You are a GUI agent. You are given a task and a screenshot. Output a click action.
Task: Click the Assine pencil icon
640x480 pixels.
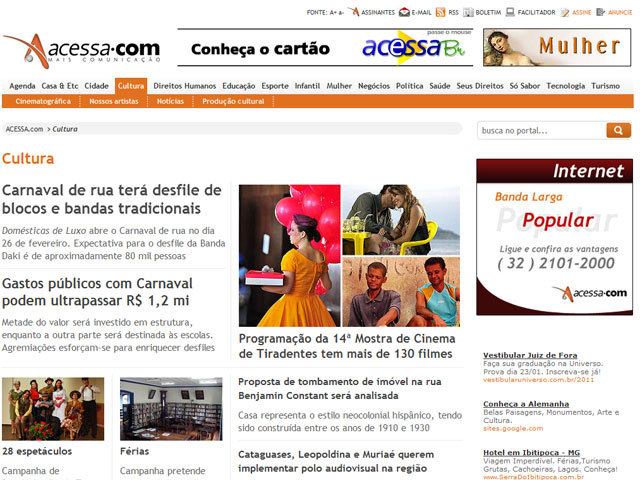564,13
